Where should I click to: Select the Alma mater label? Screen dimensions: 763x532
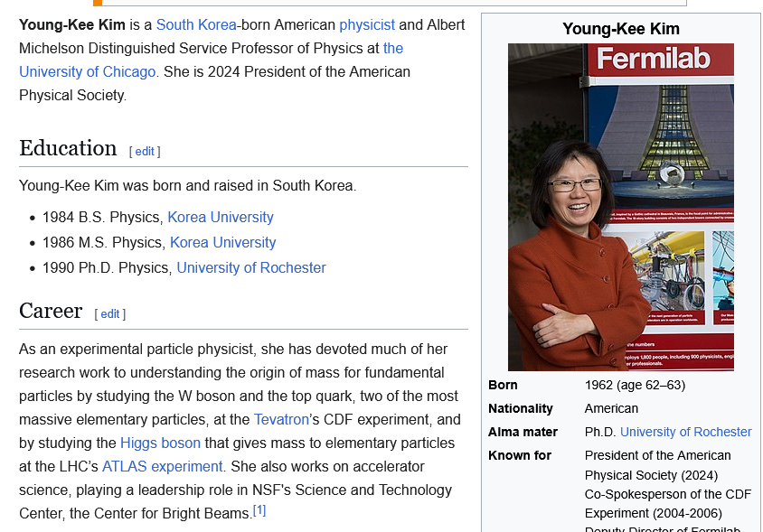[523, 432]
